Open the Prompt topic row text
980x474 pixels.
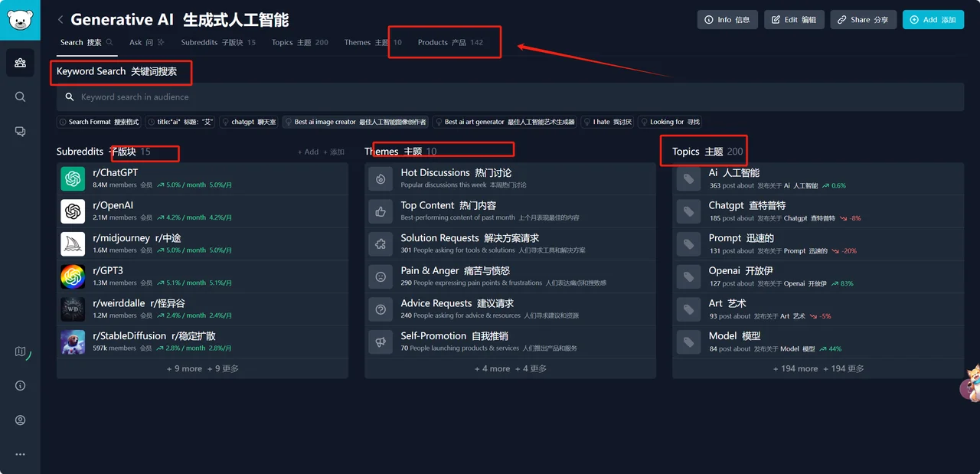[741, 238]
